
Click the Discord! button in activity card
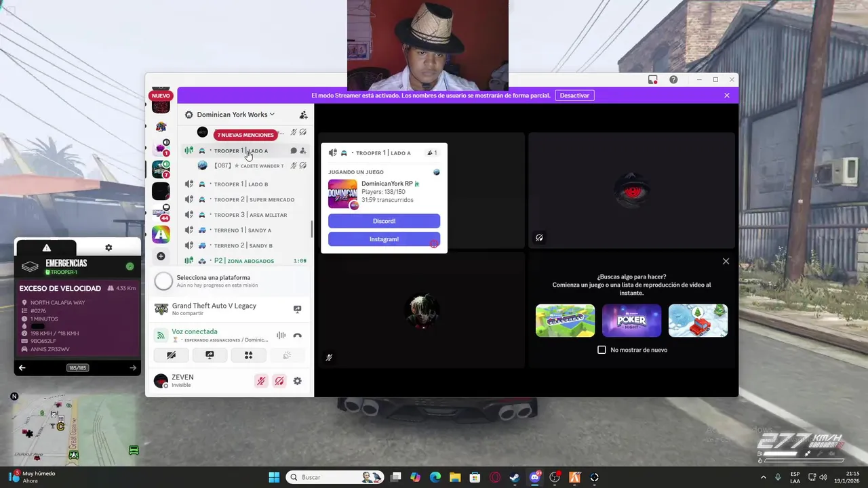click(384, 221)
